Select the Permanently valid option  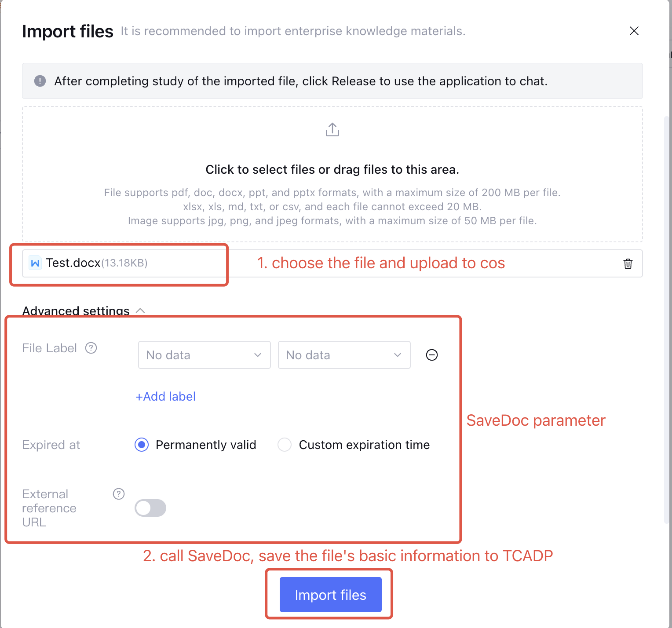pos(142,445)
